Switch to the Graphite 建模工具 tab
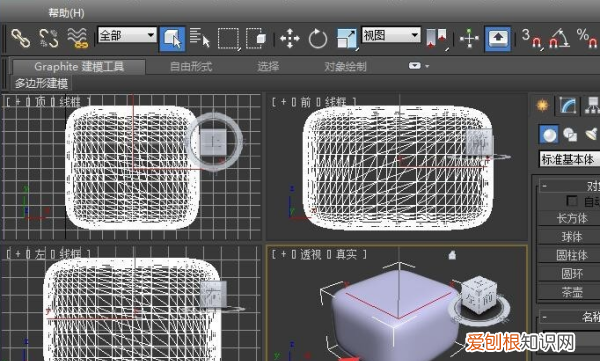 pos(79,67)
